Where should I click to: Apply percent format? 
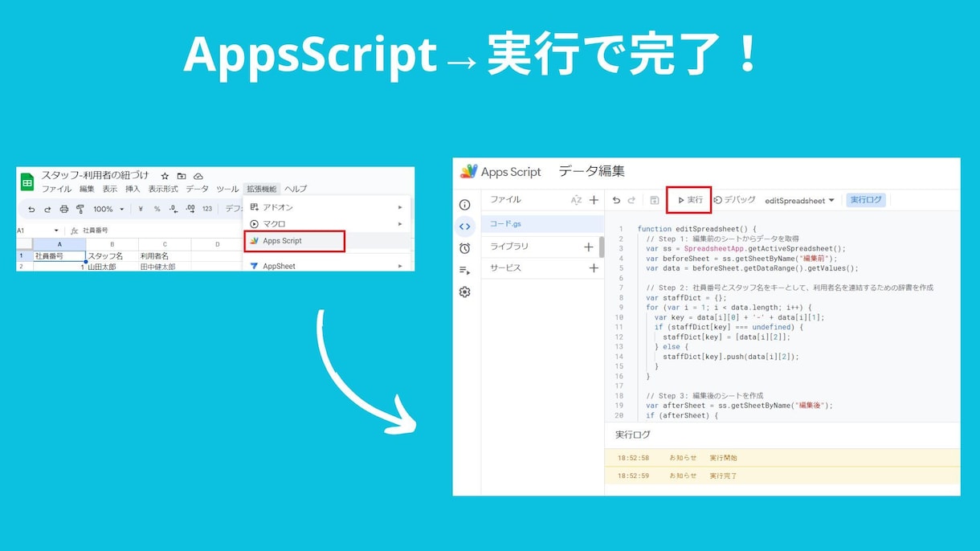point(157,209)
